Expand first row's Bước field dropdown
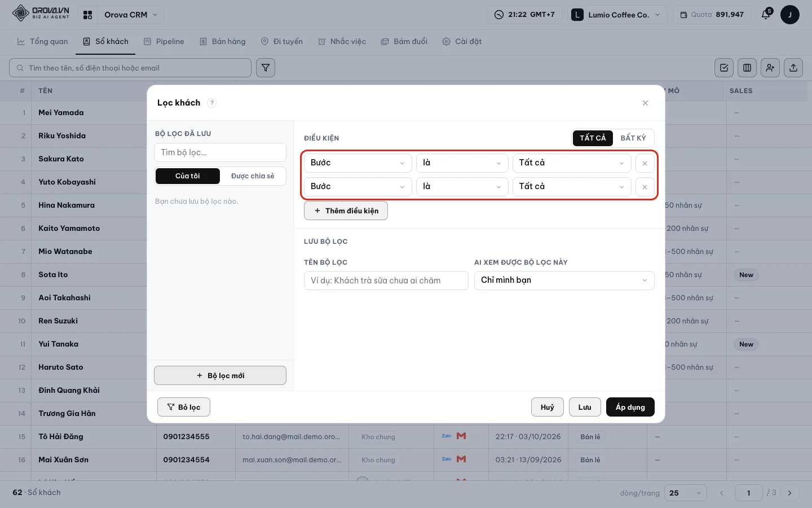Image resolution: width=812 pixels, height=508 pixels. pos(358,163)
